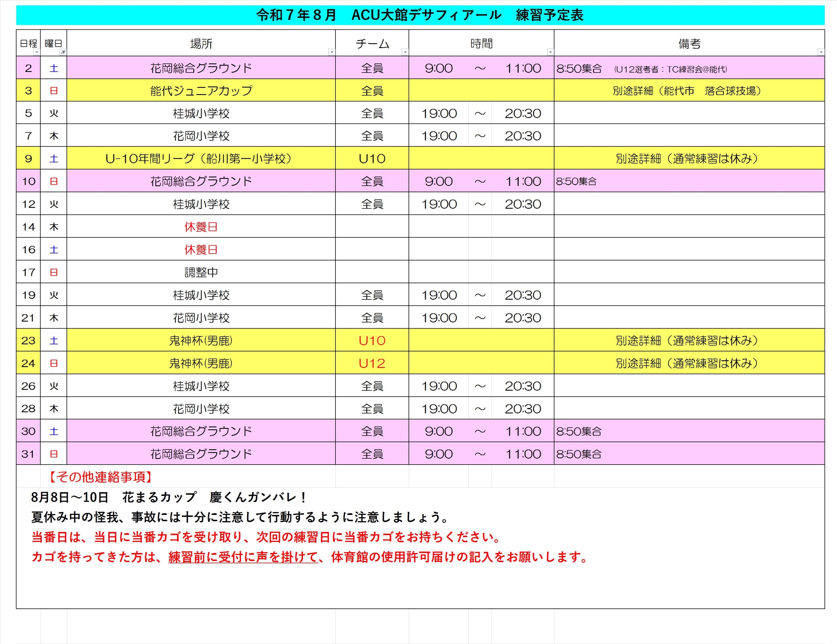This screenshot has height=644, width=837.
Task: Click 別途詳細(通常練習は休み) on the 9th row
Action: point(689,158)
